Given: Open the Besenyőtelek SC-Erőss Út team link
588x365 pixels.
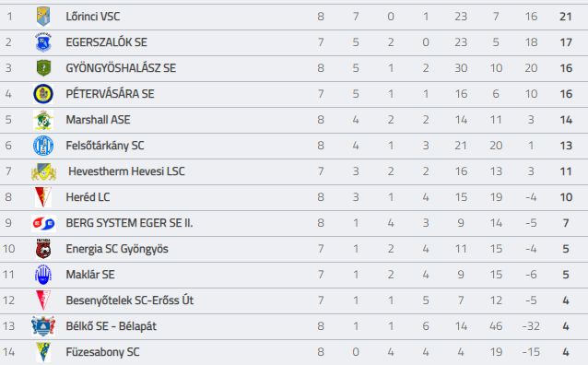Looking at the screenshot, I should coord(130,300).
